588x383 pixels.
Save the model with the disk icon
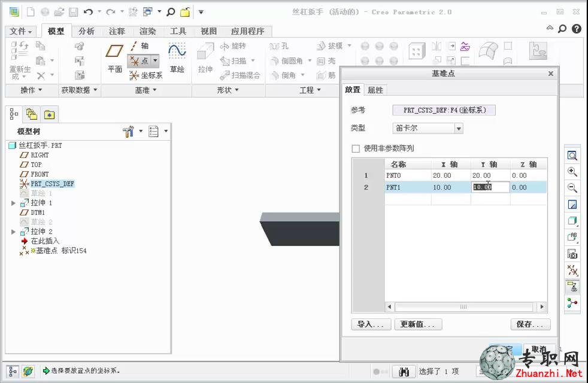coord(74,12)
